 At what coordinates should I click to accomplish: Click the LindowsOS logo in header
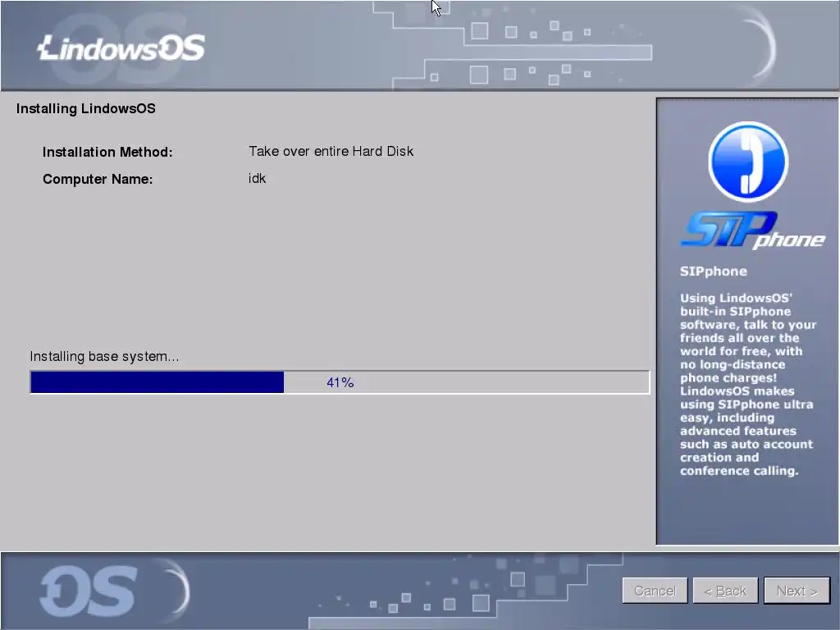point(121,48)
